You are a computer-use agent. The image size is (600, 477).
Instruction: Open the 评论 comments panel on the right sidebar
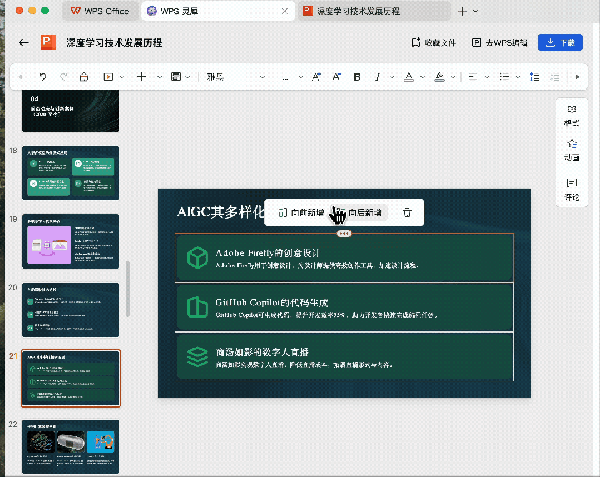click(572, 189)
